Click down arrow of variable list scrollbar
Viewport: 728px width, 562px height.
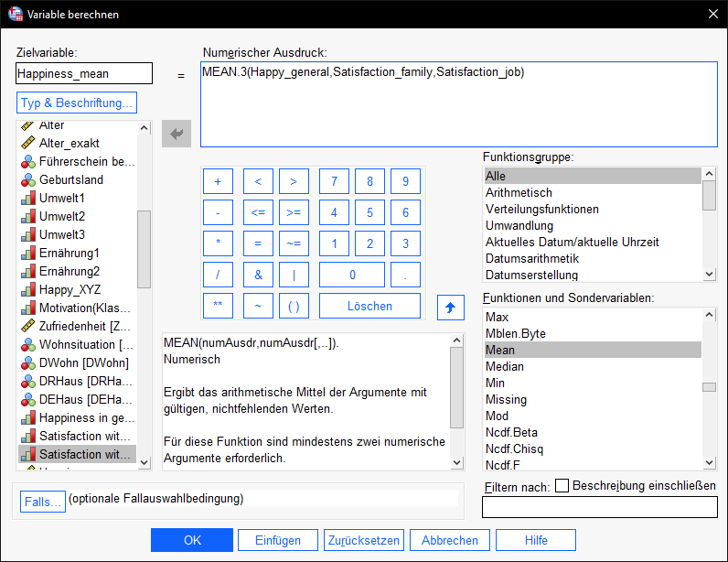click(x=145, y=462)
